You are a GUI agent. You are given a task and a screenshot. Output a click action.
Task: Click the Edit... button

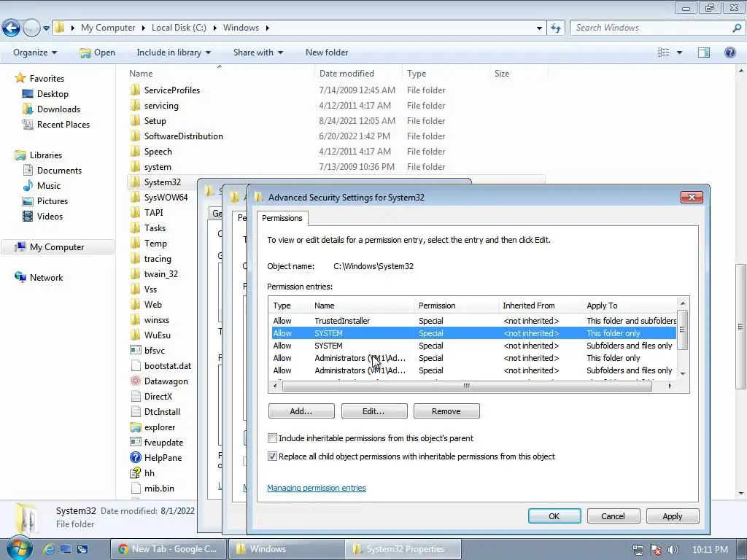point(374,411)
